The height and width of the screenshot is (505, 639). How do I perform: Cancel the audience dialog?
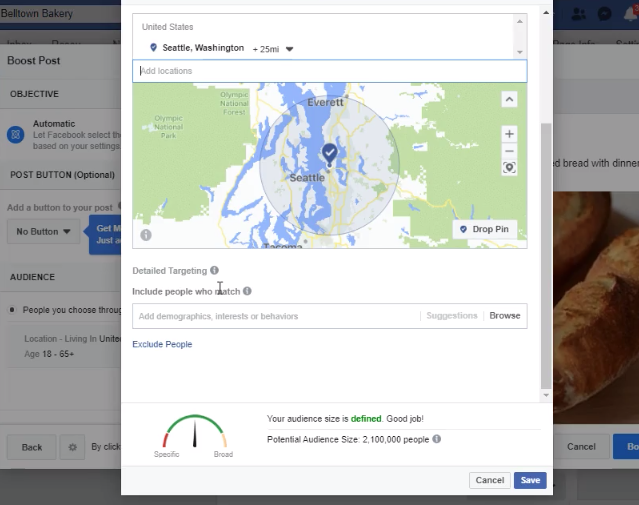coord(489,480)
